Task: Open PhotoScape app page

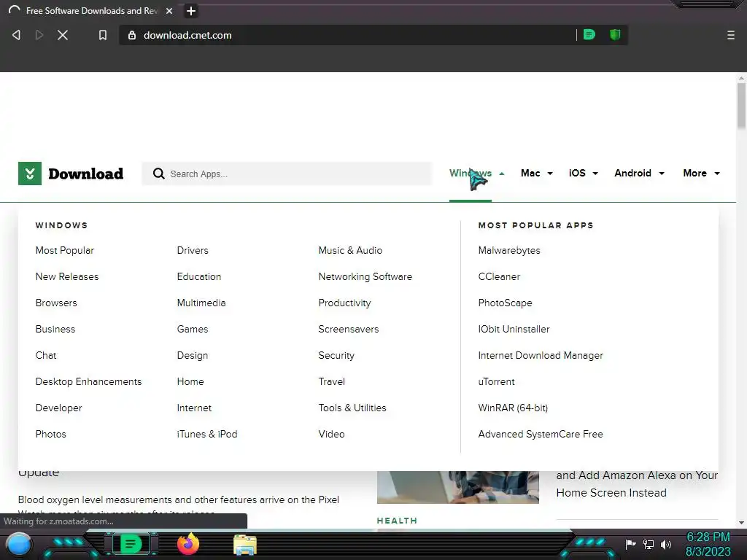Action: point(505,303)
